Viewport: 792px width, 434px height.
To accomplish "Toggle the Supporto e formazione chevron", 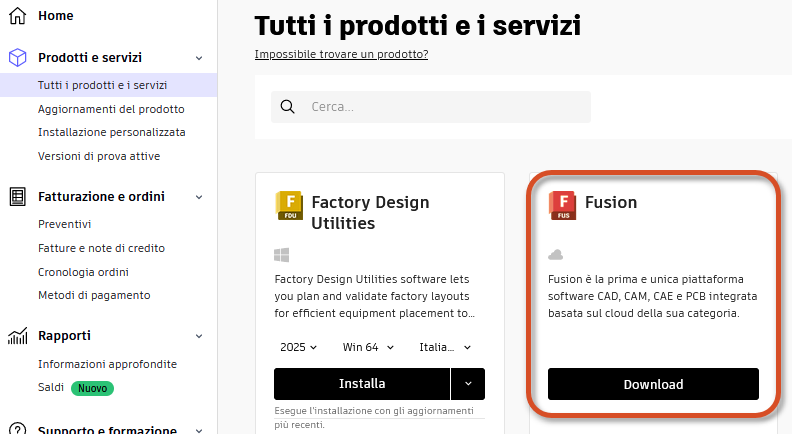I will click(199, 430).
